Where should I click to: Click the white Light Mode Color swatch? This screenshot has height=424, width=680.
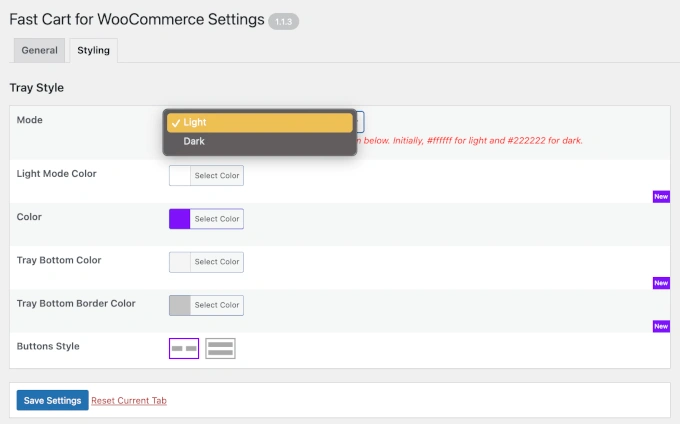click(x=180, y=176)
